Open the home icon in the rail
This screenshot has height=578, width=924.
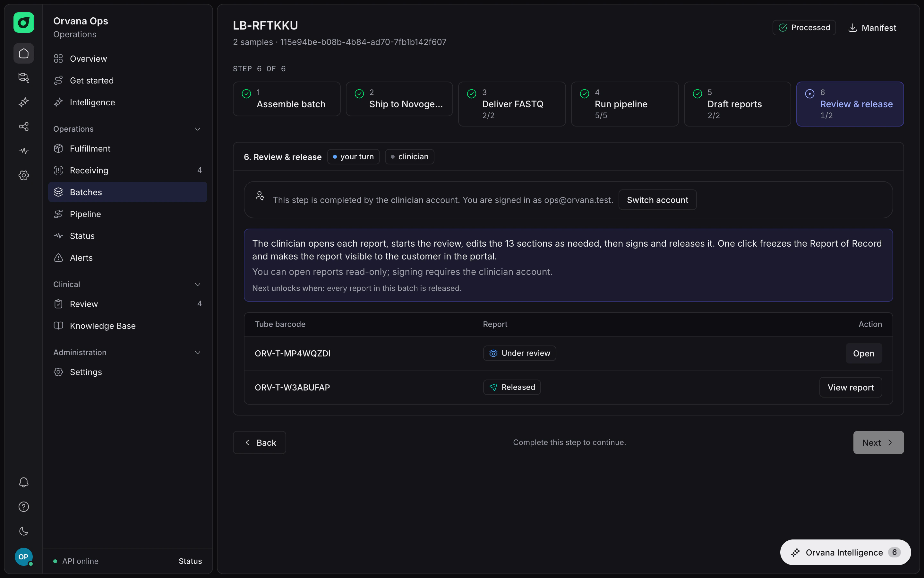point(24,53)
